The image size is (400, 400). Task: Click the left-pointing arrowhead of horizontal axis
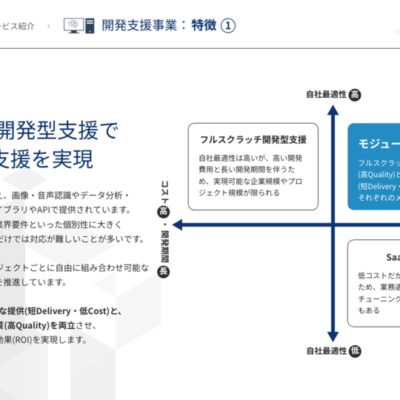178,225
